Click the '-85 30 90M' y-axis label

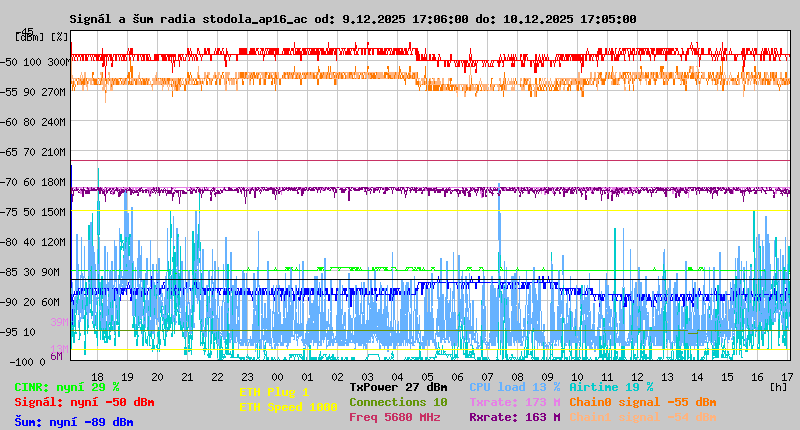[x=30, y=272]
